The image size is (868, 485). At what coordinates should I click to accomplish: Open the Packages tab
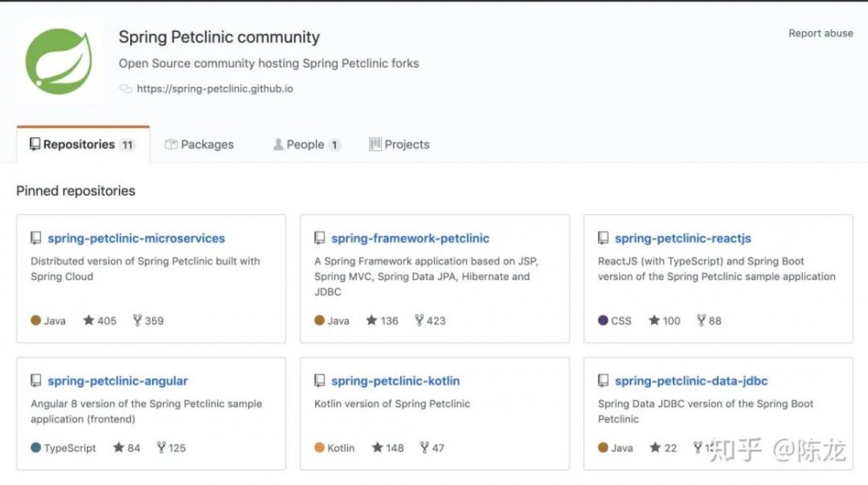click(200, 145)
